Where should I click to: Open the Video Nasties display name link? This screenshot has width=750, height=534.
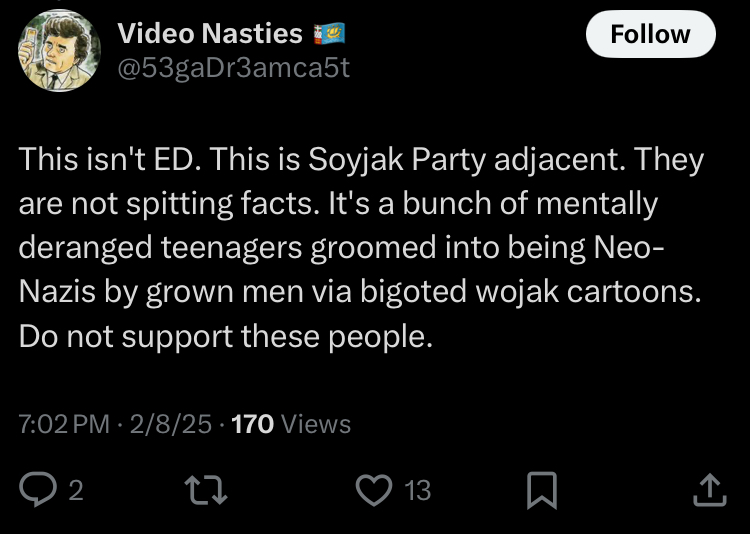210,34
